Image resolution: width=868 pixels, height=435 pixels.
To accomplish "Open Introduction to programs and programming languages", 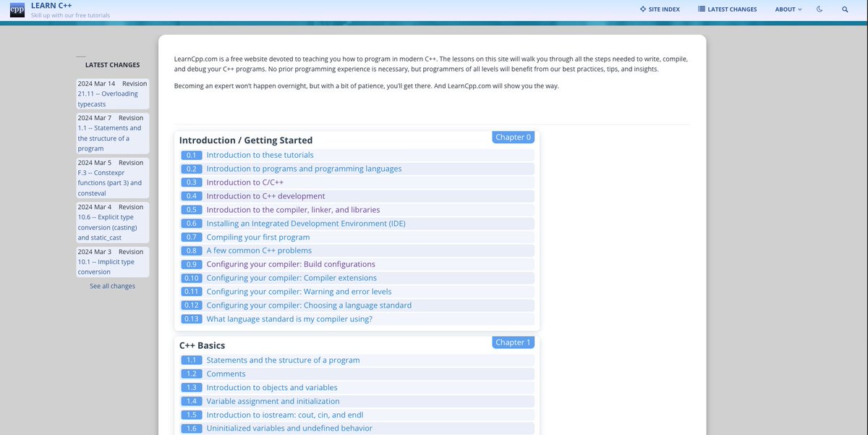I will click(304, 169).
